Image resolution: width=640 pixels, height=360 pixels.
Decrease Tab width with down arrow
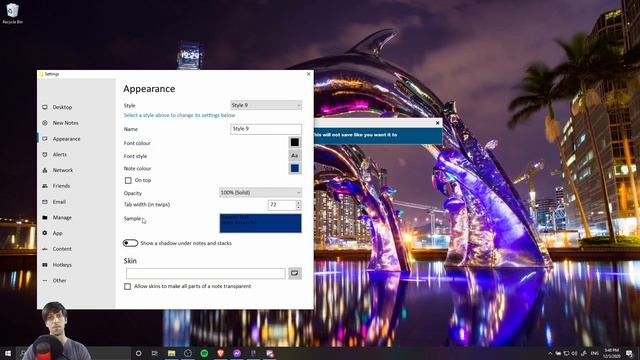[299, 208]
